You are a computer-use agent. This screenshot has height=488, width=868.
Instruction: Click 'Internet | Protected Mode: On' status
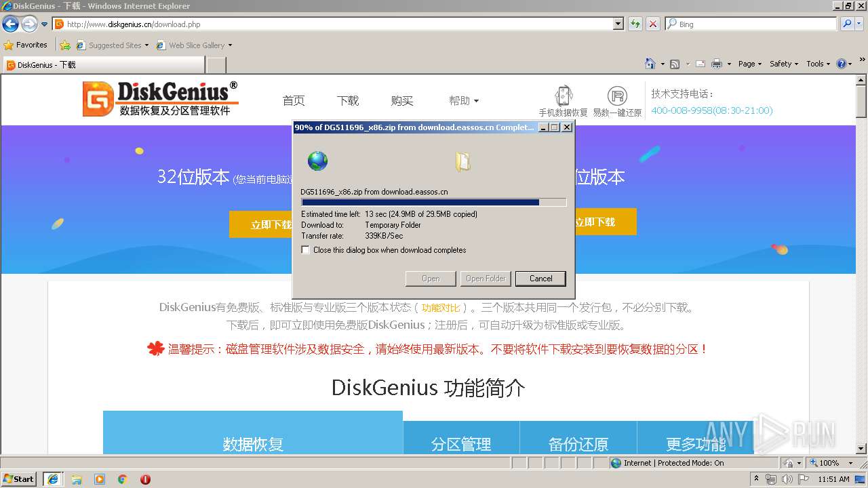(x=668, y=463)
